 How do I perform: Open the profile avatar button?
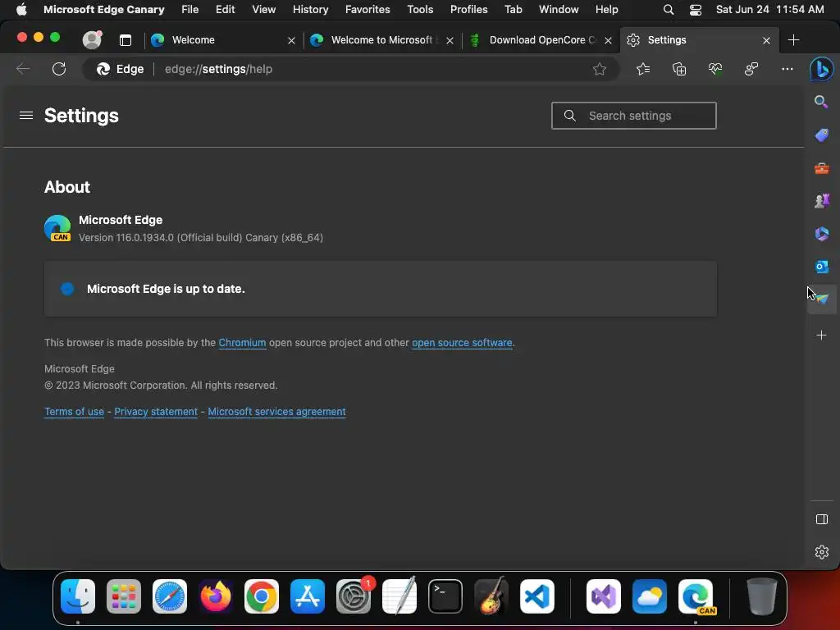click(x=92, y=39)
